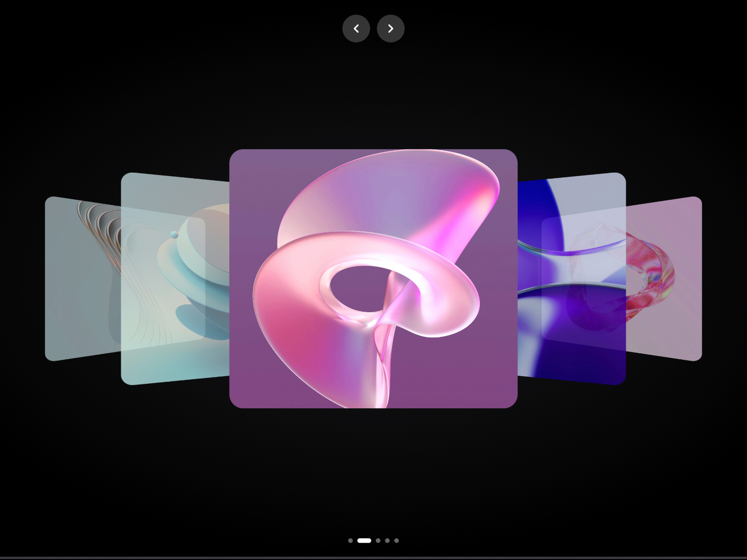
Task: Click the small teal sphere on left card
Action: 175,235
